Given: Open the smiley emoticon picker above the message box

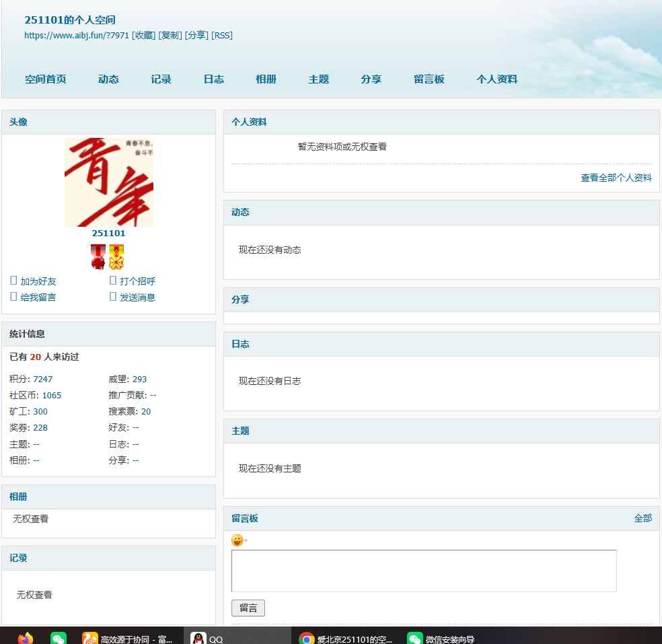Looking at the screenshot, I should coord(237,539).
